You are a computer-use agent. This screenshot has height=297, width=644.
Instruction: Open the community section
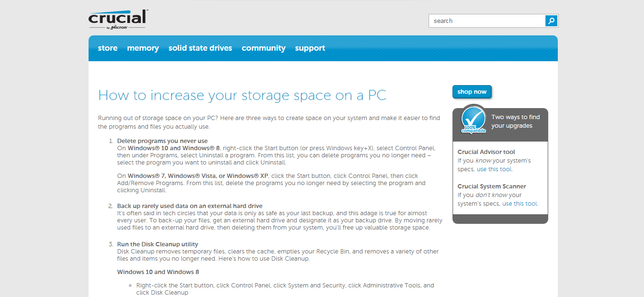point(263,48)
